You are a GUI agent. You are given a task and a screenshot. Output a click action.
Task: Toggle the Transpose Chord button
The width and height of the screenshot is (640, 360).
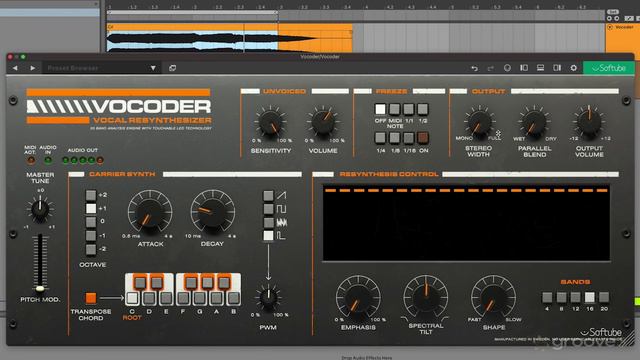click(x=91, y=298)
